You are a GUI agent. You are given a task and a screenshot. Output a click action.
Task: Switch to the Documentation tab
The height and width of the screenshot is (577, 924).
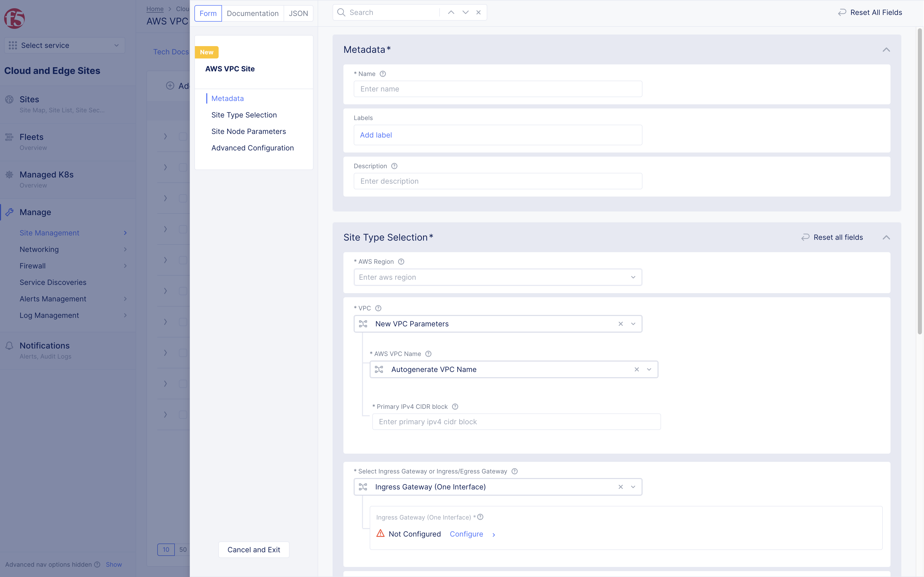252,13
